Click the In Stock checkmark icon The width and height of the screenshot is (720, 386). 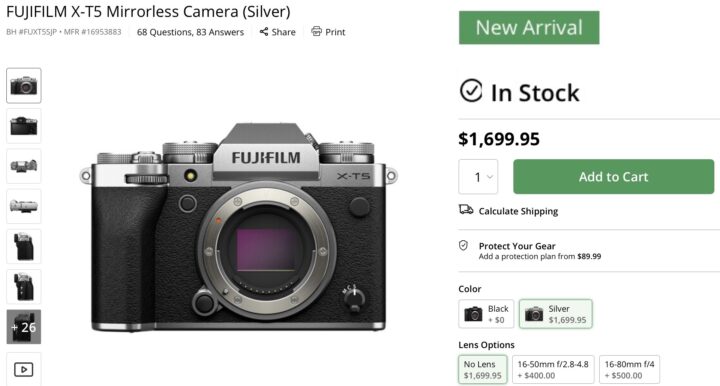[x=471, y=90]
